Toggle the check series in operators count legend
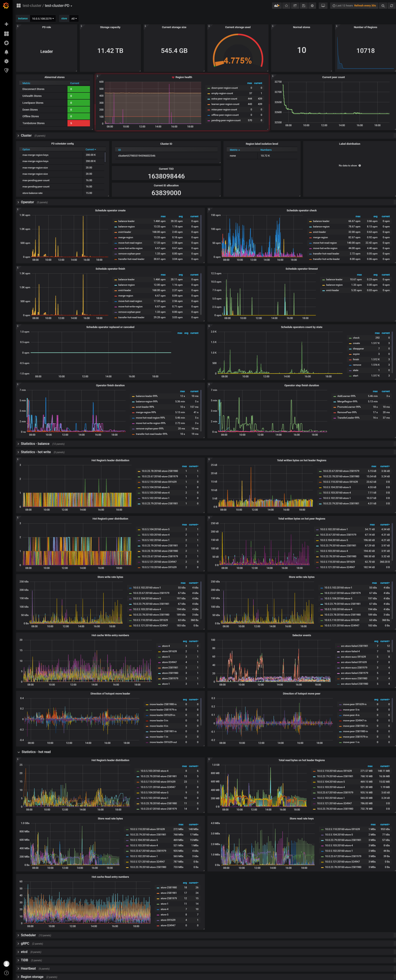Viewport: 396px width, 980px height. coord(356,338)
